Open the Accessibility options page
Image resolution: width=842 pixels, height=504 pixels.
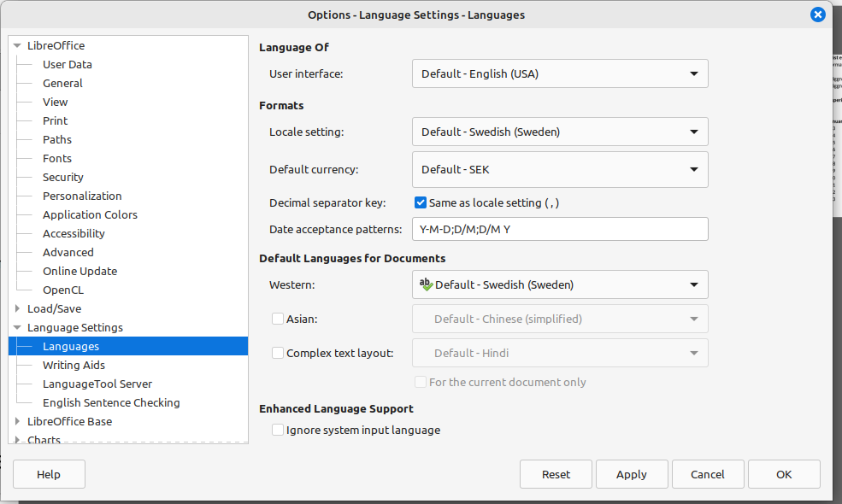(74, 233)
